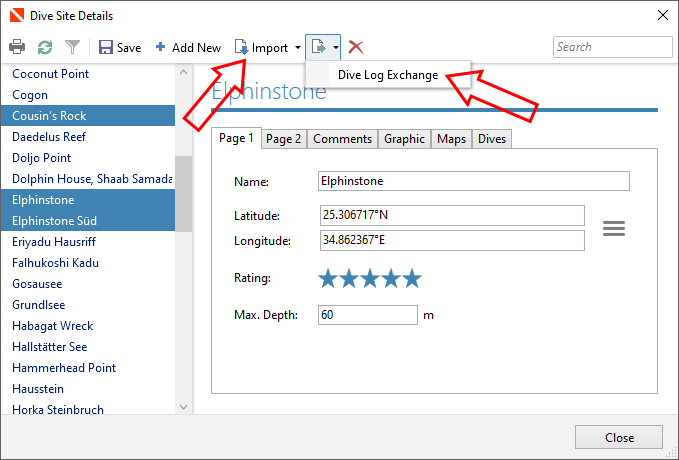This screenshot has width=679, height=460.
Task: Select Cousin's Rock in site list
Action: (x=88, y=116)
